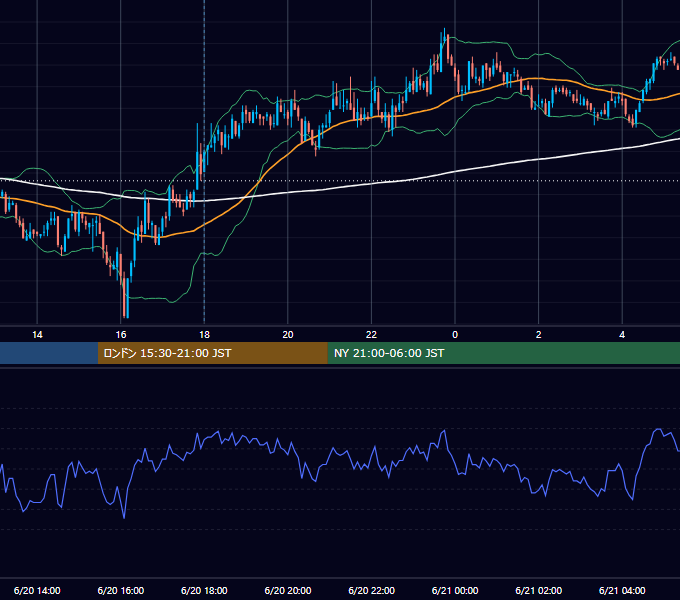Click the blue session band before London
This screenshot has width=680, height=600.
click(x=49, y=353)
